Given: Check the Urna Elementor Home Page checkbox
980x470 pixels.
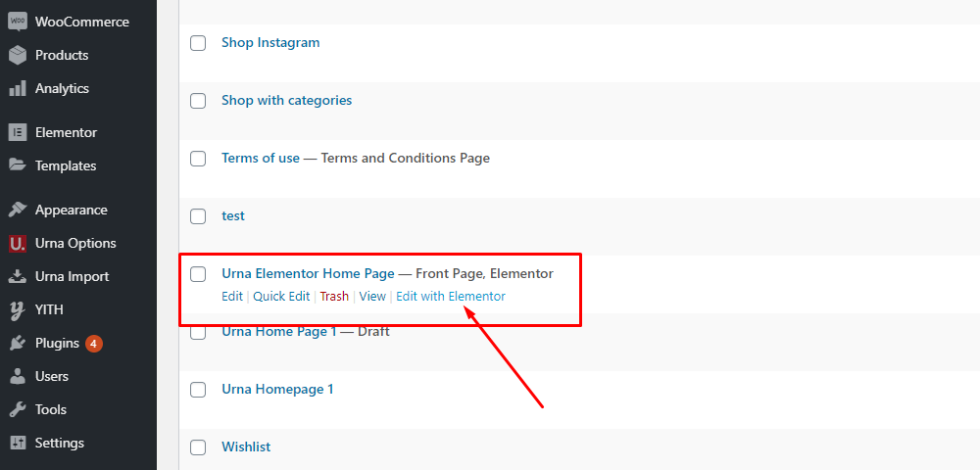Looking at the screenshot, I should (198, 274).
